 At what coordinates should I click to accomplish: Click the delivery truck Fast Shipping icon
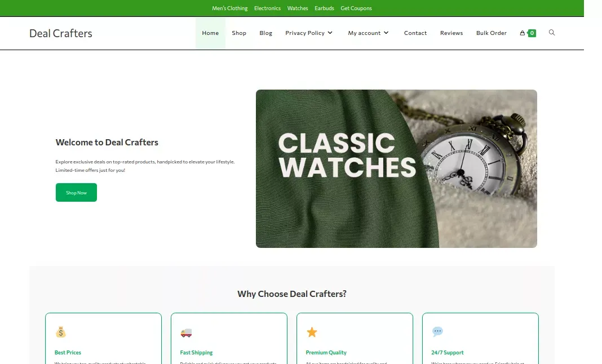point(186,332)
